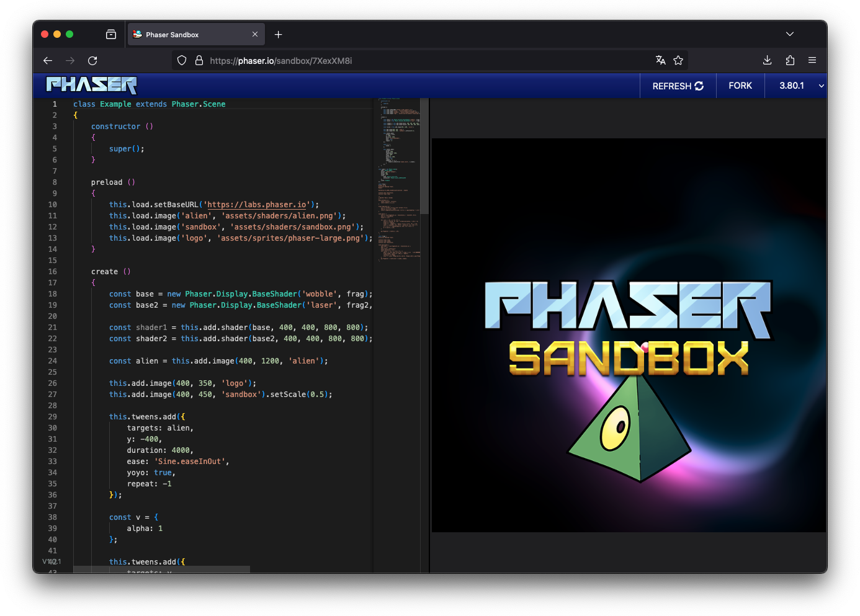Click the line loading 'assets/shaders/alien.png'
860x616 pixels.
(x=228, y=216)
